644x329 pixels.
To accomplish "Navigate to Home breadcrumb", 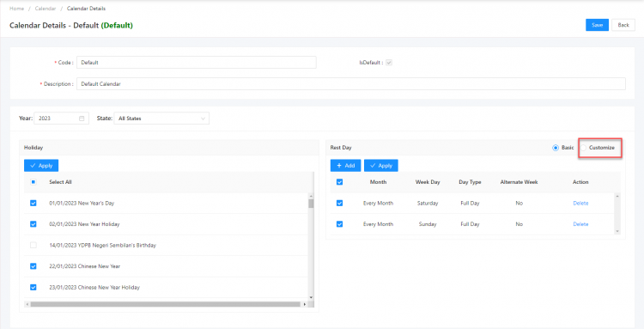I will click(x=16, y=9).
